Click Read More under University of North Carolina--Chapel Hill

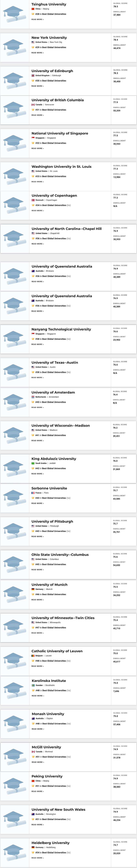click(x=37, y=244)
